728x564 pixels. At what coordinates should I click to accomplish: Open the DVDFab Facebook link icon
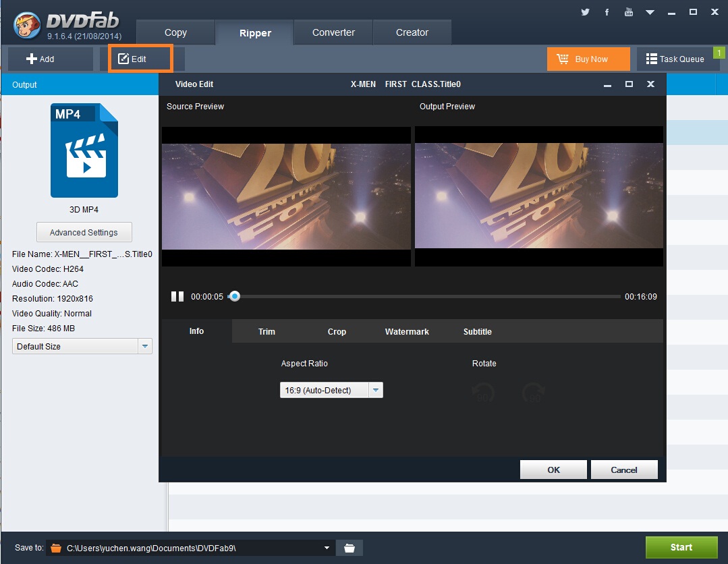607,12
